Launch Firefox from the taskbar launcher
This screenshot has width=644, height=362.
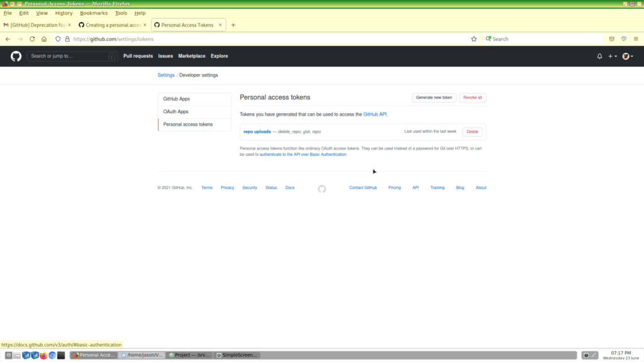click(43, 355)
